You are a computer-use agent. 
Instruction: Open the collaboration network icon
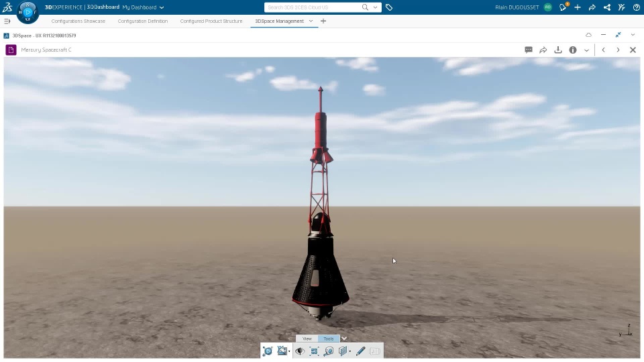coord(606,7)
